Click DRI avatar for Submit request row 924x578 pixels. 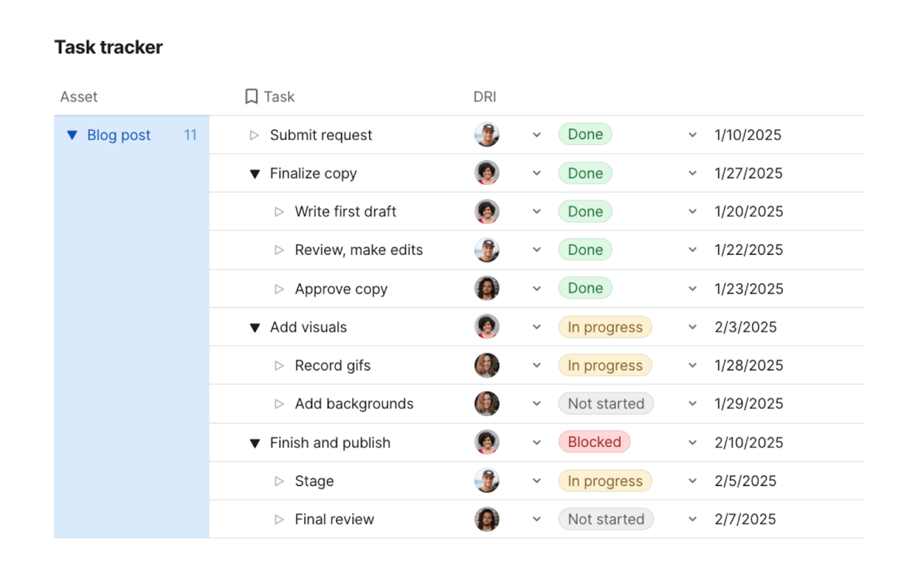point(486,135)
